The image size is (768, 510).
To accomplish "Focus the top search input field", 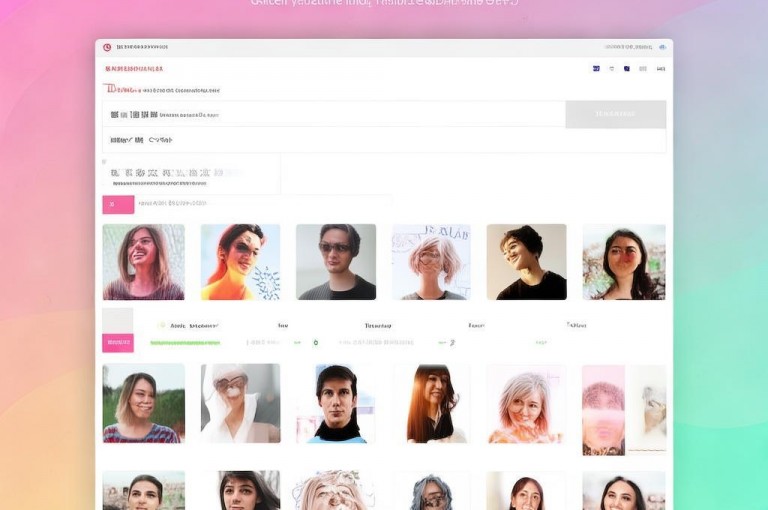I will pos(334,114).
